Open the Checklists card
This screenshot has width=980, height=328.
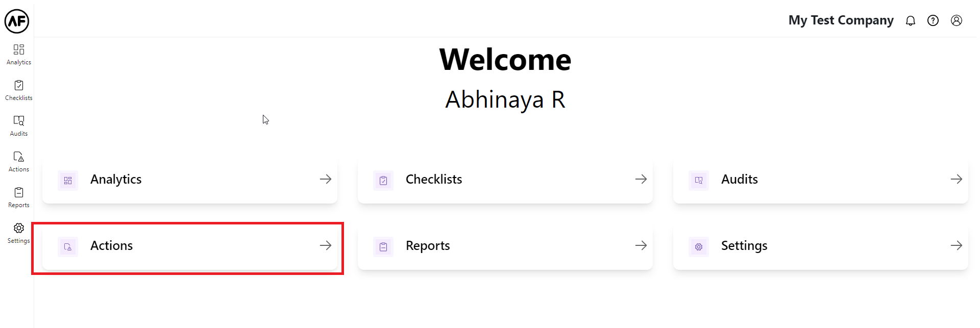[505, 180]
